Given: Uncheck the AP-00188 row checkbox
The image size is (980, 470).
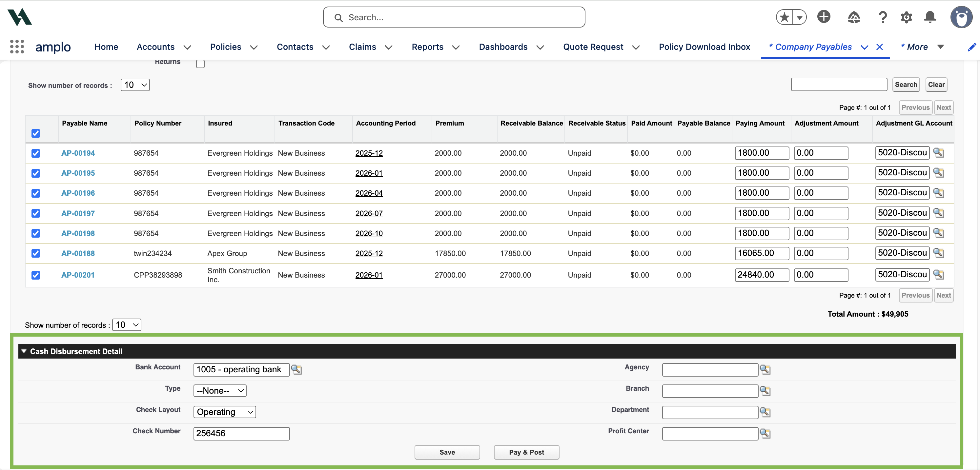Looking at the screenshot, I should click(36, 253).
